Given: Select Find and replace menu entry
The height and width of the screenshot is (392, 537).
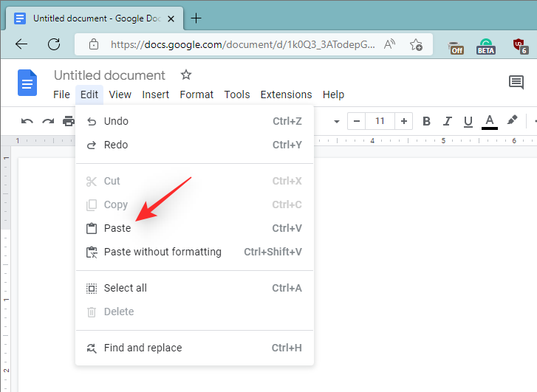Looking at the screenshot, I should 143,348.
